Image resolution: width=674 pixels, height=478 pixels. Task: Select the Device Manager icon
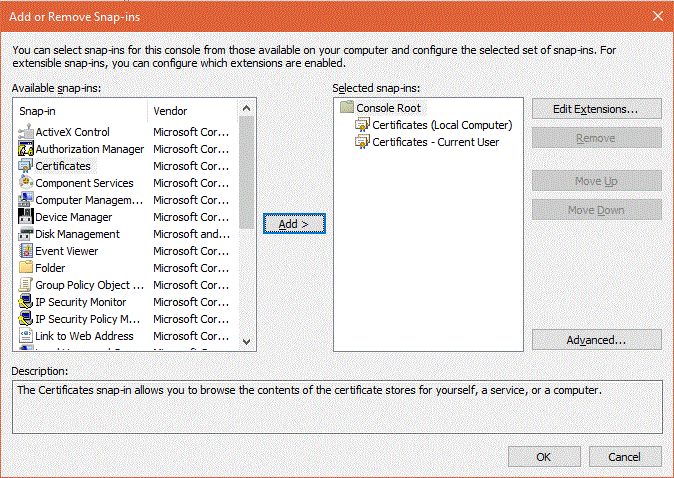[27, 217]
